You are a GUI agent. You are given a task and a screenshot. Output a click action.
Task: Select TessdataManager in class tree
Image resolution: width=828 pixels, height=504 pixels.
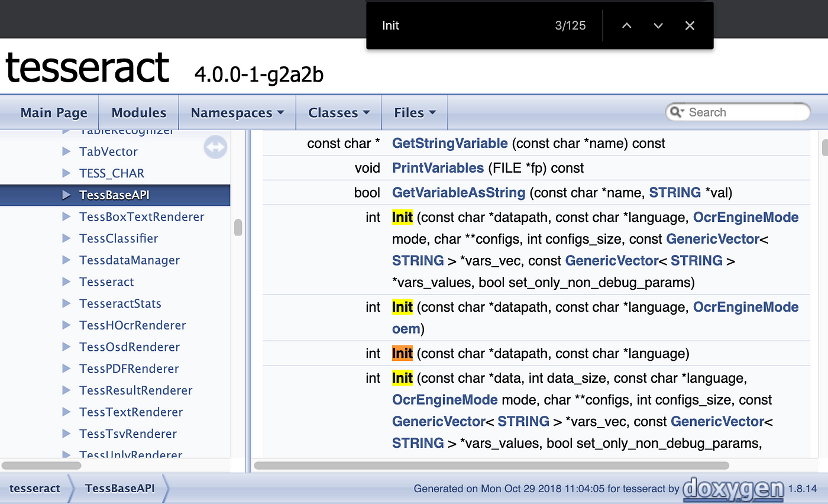130,260
